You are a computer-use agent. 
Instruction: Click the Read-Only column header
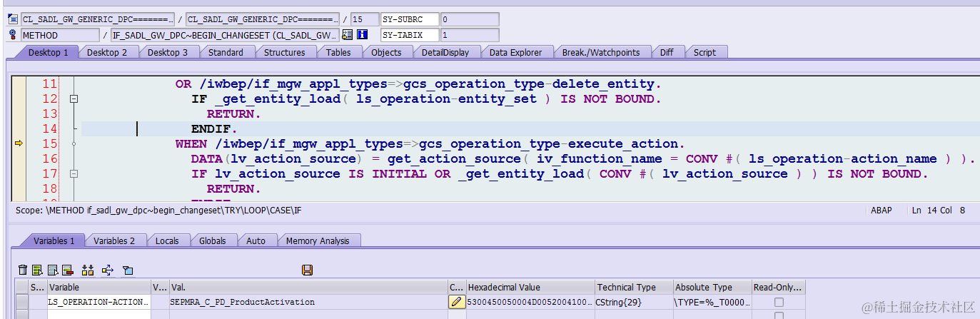click(779, 287)
